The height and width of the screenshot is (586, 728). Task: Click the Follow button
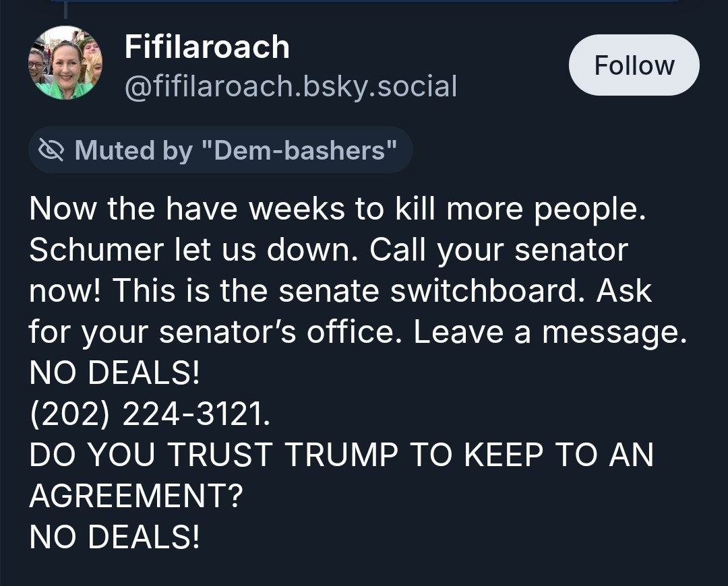pos(634,65)
